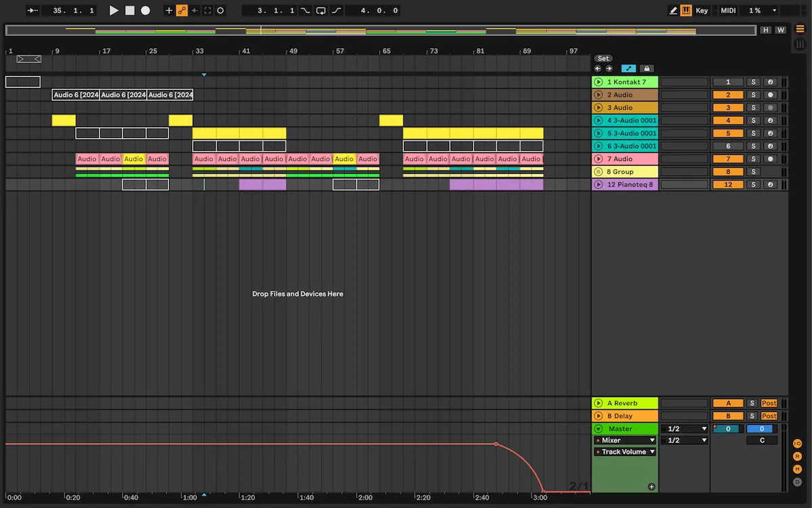812x508 pixels.
Task: Deactivate track 1 with its activator button
Action: [x=728, y=82]
